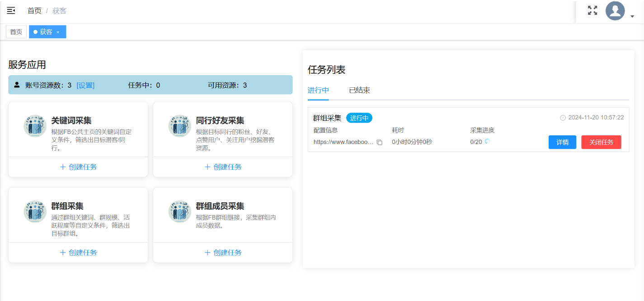Click the 服务应用 heading
The image size is (644, 301).
[27, 65]
